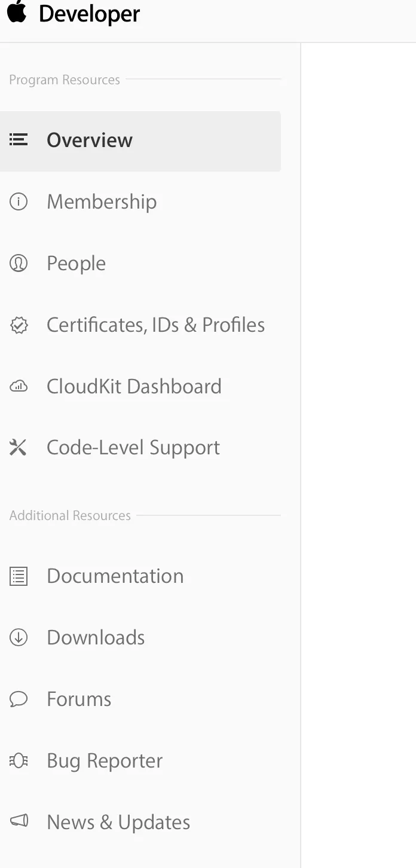Open Code-Level Support link
The image size is (416, 868).
pos(133,448)
